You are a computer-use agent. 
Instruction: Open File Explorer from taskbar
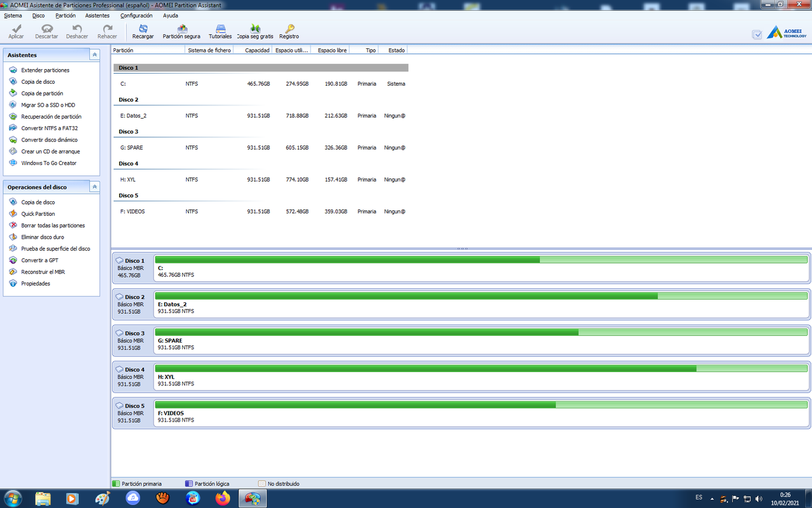43,498
